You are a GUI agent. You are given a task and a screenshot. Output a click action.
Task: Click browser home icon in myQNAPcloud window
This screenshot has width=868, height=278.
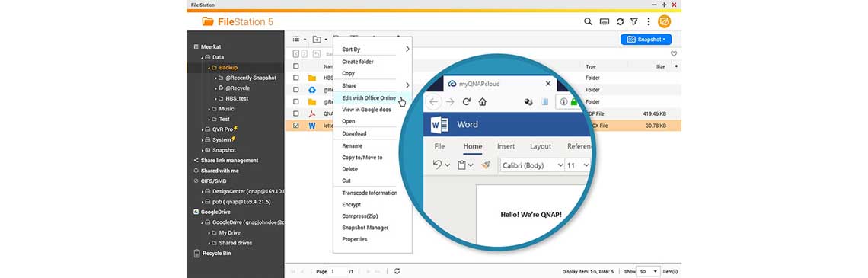pyautogui.click(x=483, y=102)
